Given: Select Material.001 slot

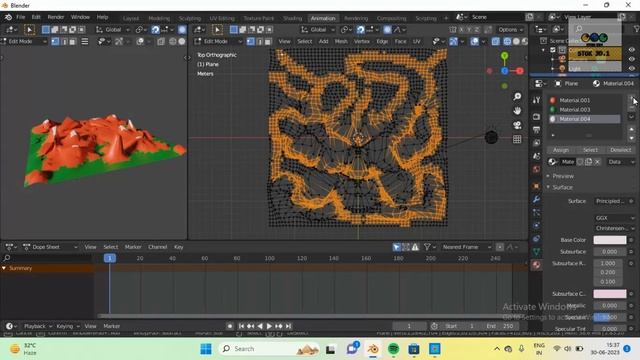Looking at the screenshot, I should [x=584, y=100].
